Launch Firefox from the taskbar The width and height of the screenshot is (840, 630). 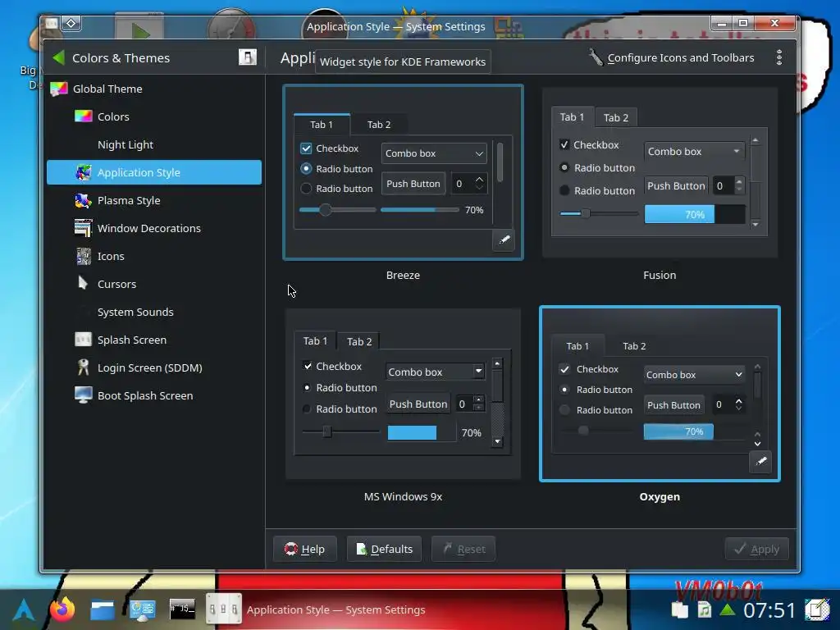pyautogui.click(x=62, y=609)
